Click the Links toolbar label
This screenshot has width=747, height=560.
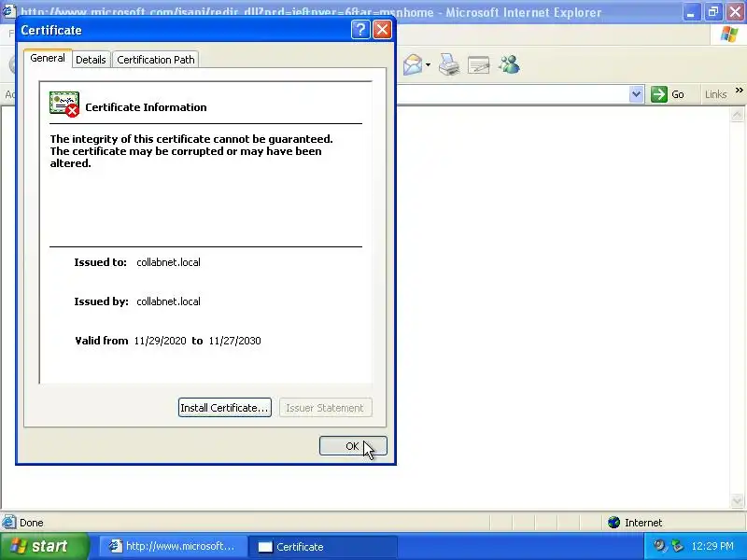(x=715, y=94)
